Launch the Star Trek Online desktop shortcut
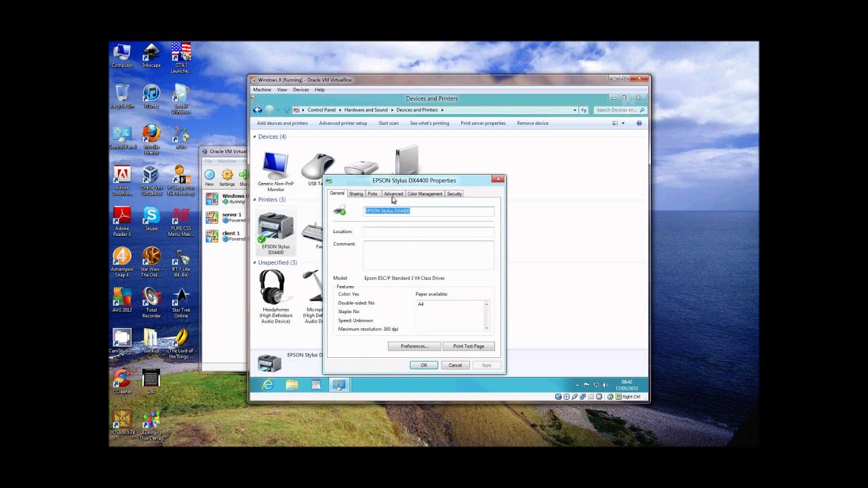 pyautogui.click(x=180, y=303)
